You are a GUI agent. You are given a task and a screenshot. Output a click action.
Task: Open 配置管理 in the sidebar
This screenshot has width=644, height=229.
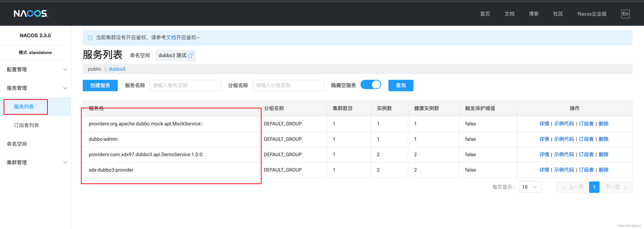(17, 69)
